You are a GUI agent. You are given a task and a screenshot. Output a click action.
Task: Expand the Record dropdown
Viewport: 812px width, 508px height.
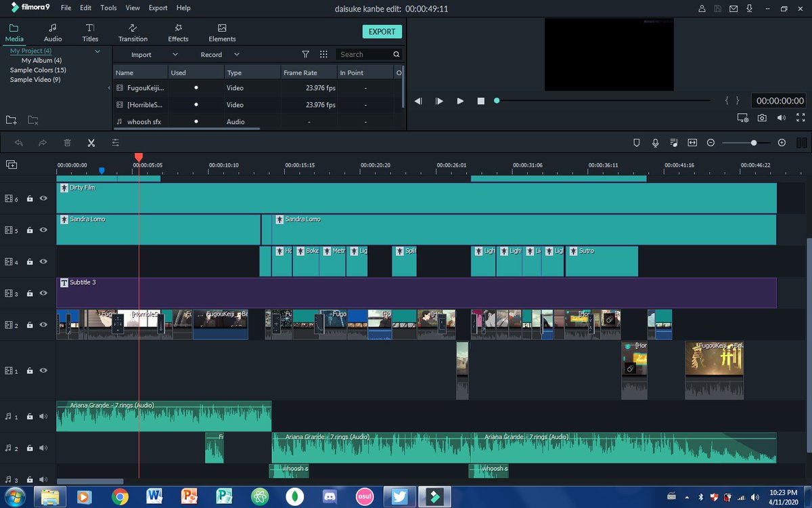tap(237, 54)
